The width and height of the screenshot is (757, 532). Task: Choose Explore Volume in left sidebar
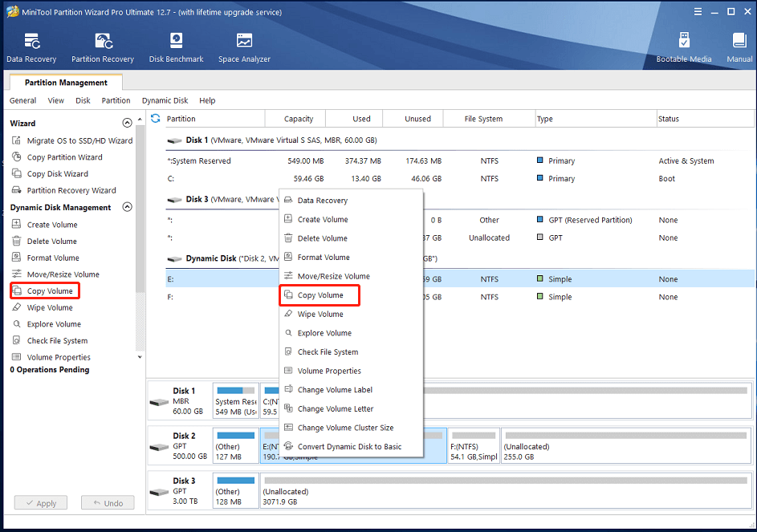click(x=47, y=324)
